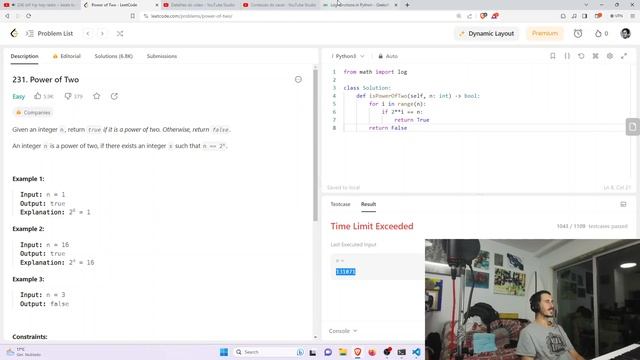Screen dimensions: 640x360
Task: Open the Dynamic Layout option
Action: click(x=487, y=33)
